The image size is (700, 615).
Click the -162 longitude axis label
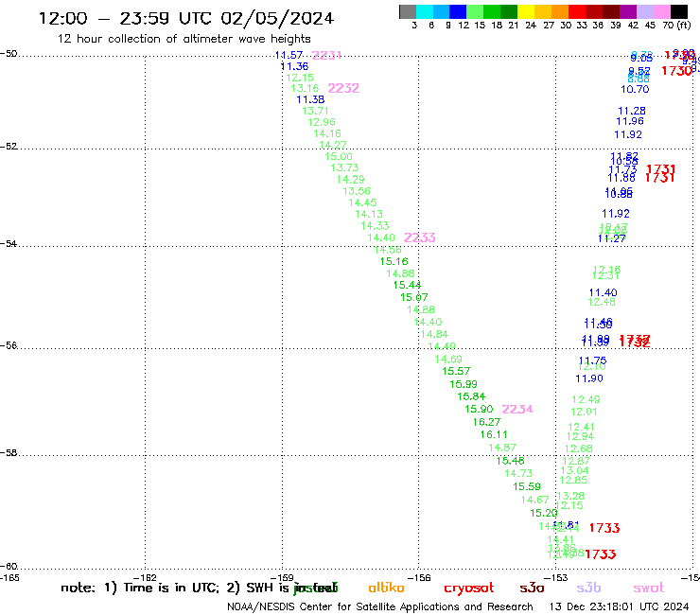pyautogui.click(x=145, y=578)
